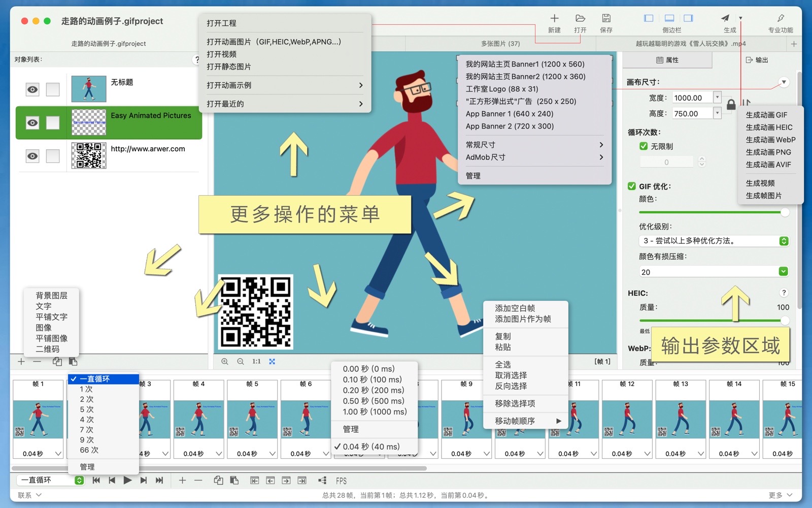Viewport: 812px width, 508px height.
Task: Click the aspect ratio lock icon
Action: pyautogui.click(x=731, y=105)
